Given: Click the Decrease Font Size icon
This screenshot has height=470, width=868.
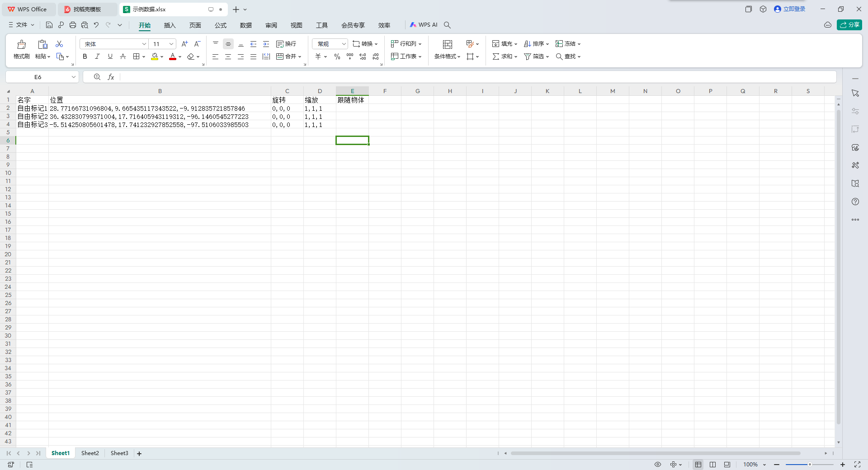Looking at the screenshot, I should click(197, 44).
